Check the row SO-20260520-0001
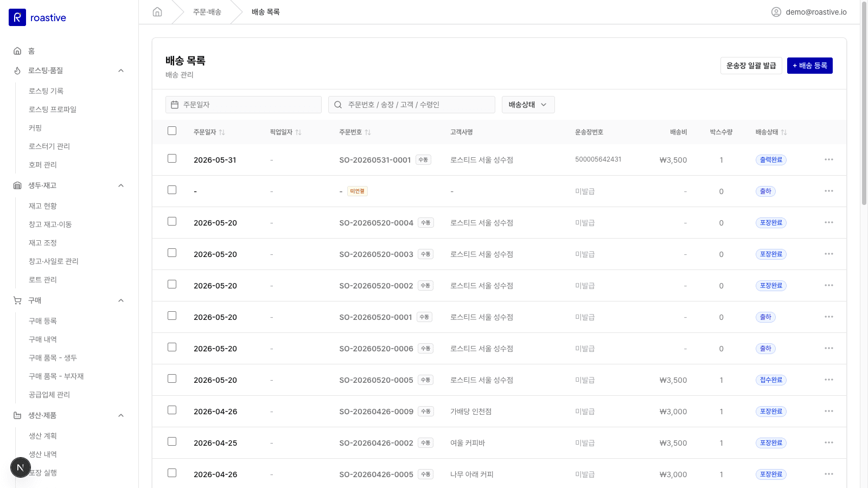 [172, 316]
